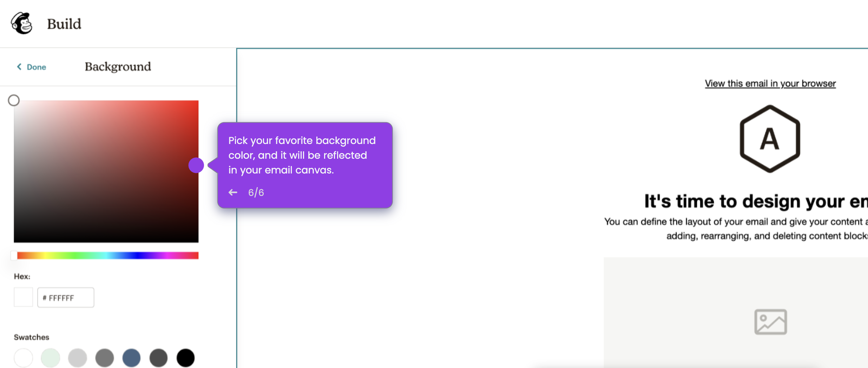Click the left chevron beside Done
This screenshot has width=868, height=368.
tap(19, 67)
